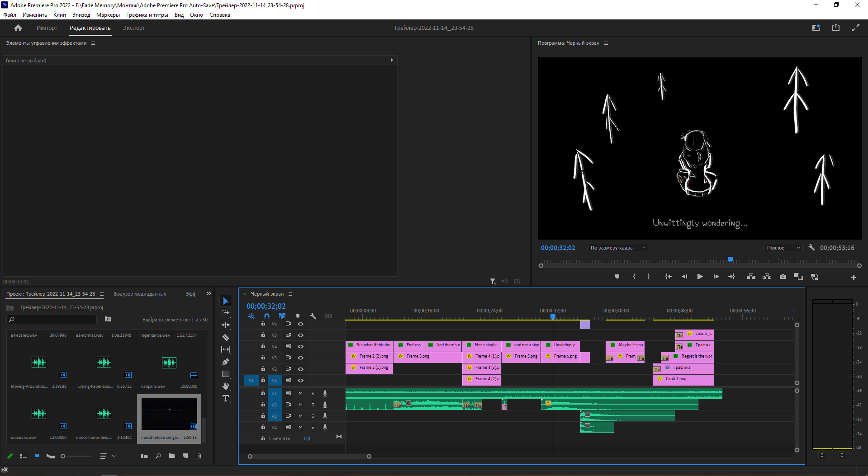This screenshot has height=476, width=868.
Task: Open Workspaces icon in header
Action: [816, 28]
